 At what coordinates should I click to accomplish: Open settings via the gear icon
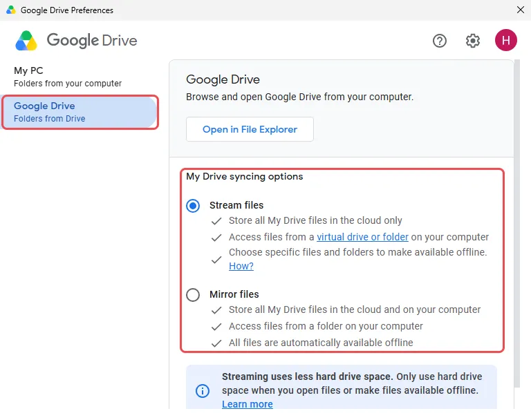click(x=472, y=41)
